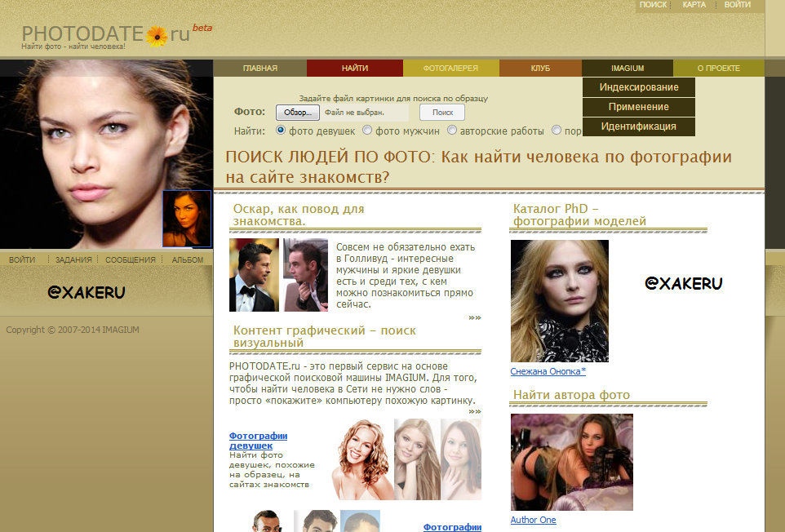Click the small inset portrait thumbnail
785x532 pixels.
point(187,219)
